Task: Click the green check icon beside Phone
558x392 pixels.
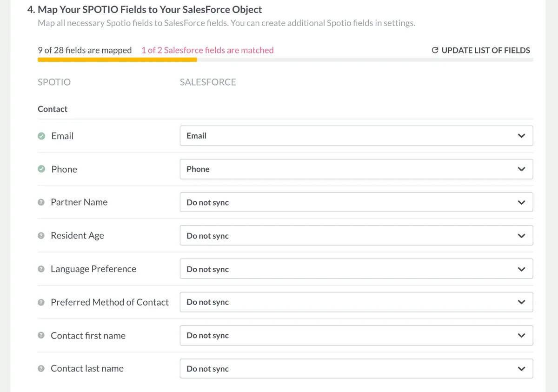Action: (x=41, y=169)
